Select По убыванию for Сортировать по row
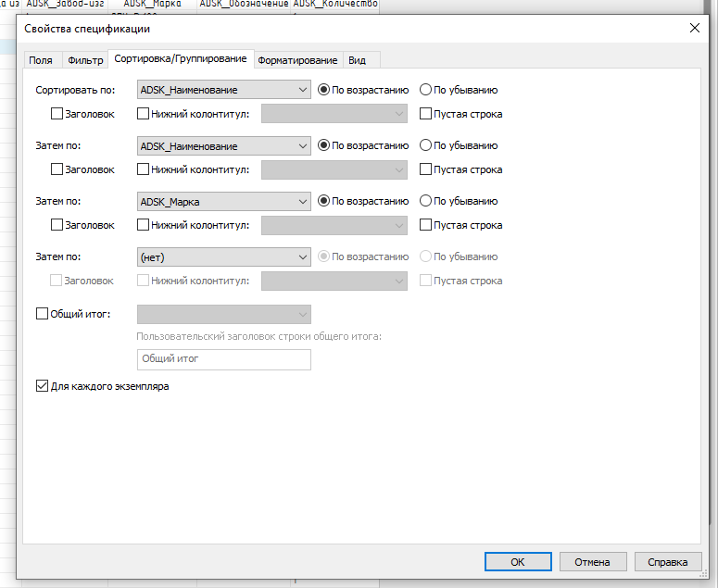 click(x=426, y=90)
